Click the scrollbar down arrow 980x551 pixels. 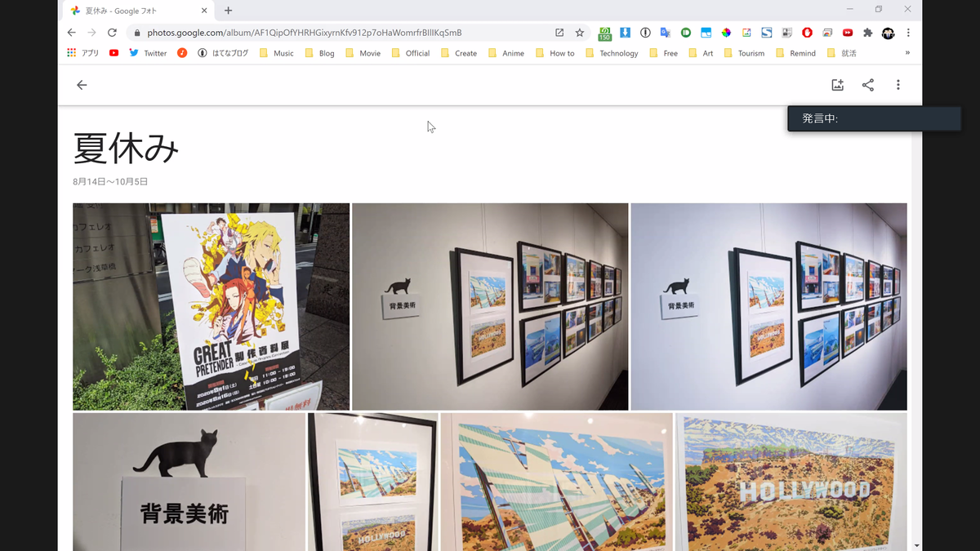(x=917, y=545)
